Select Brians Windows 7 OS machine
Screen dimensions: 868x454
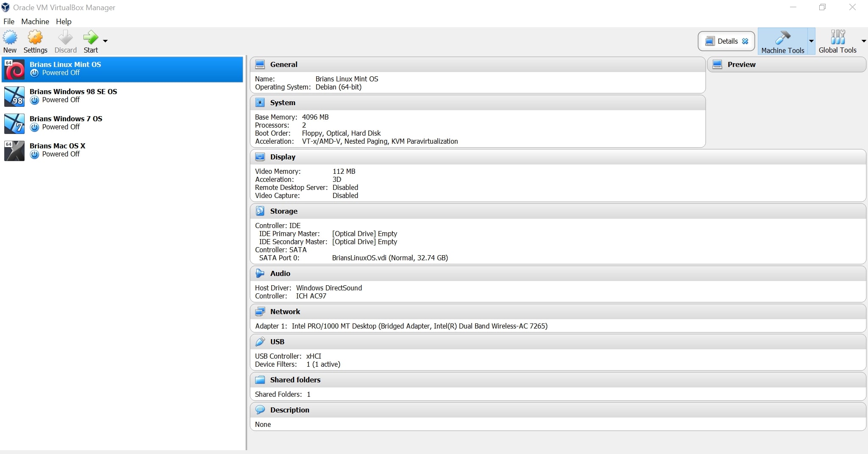click(122, 123)
